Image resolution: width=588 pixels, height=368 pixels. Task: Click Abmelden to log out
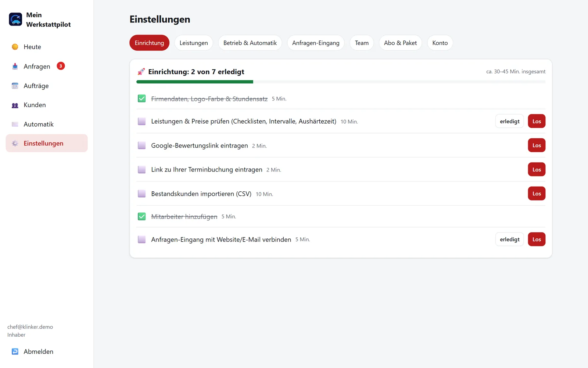click(47, 351)
